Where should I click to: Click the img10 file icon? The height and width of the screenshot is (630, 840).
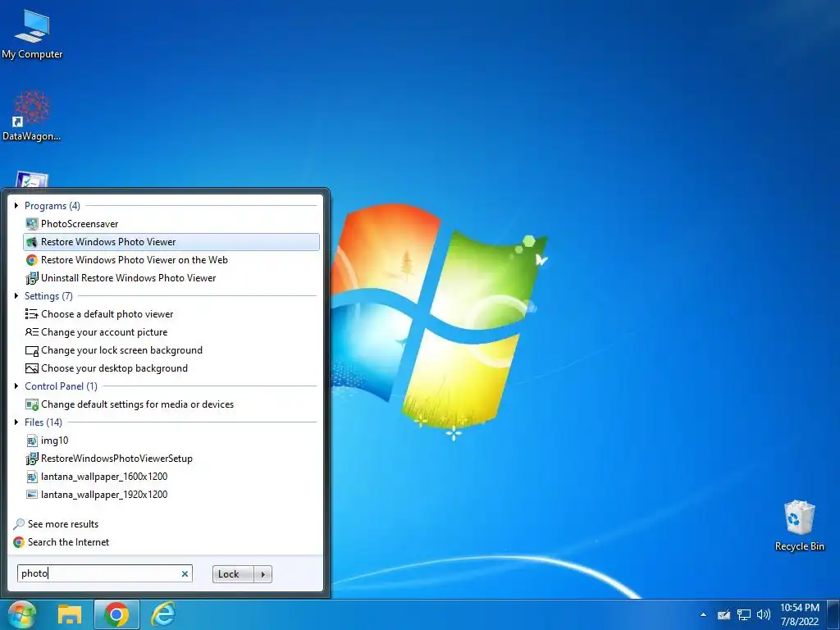pos(32,441)
